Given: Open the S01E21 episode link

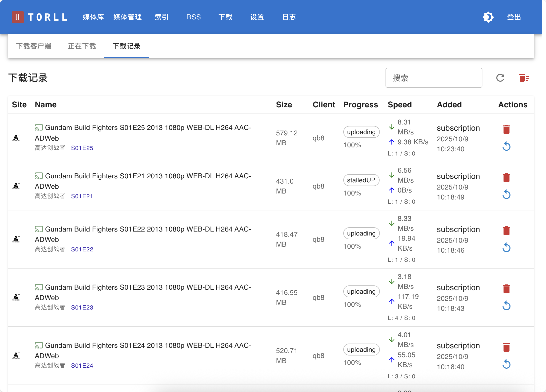Looking at the screenshot, I should [82, 196].
